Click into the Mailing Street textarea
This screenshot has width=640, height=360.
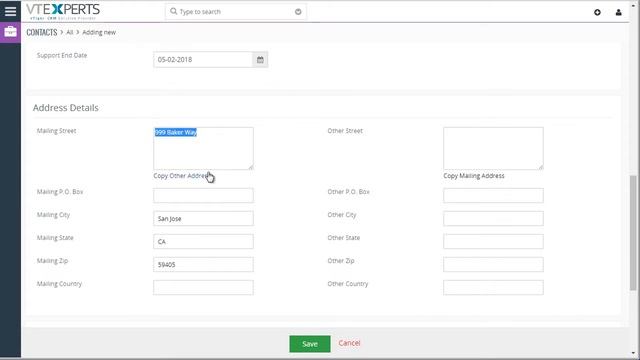(x=203, y=148)
